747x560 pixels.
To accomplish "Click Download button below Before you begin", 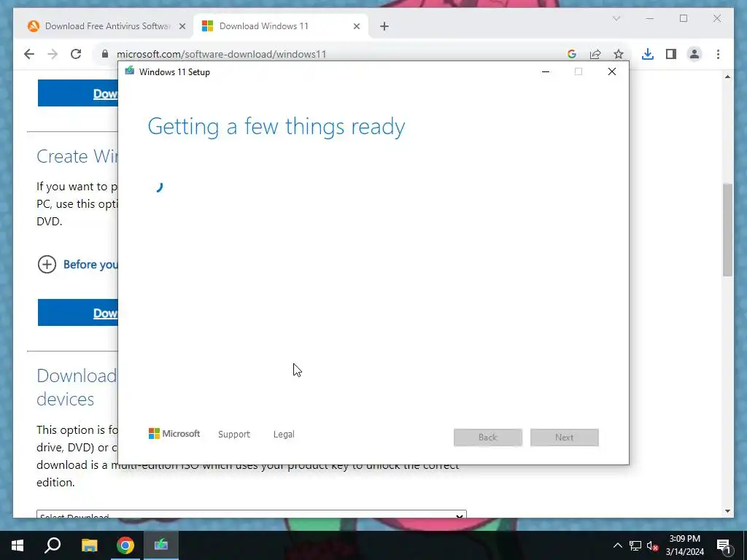I will (x=77, y=313).
